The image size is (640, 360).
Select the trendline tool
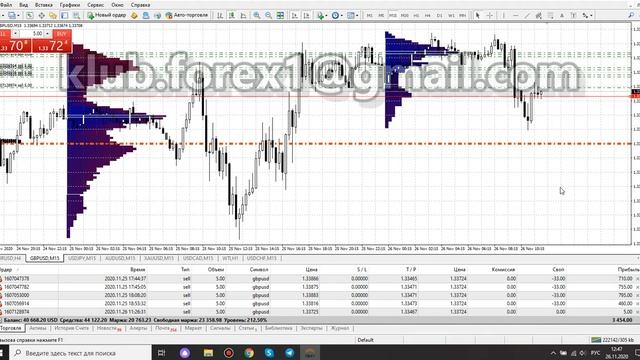(527, 15)
